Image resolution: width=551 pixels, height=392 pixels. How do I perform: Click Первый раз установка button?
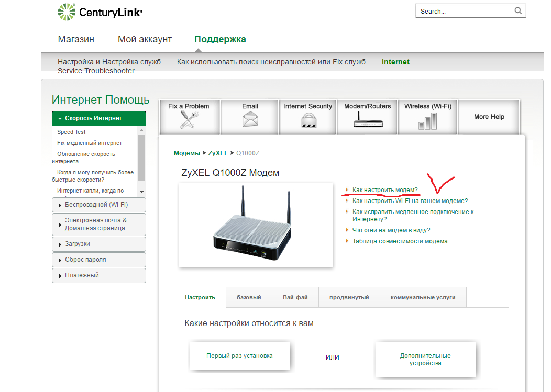(240, 356)
